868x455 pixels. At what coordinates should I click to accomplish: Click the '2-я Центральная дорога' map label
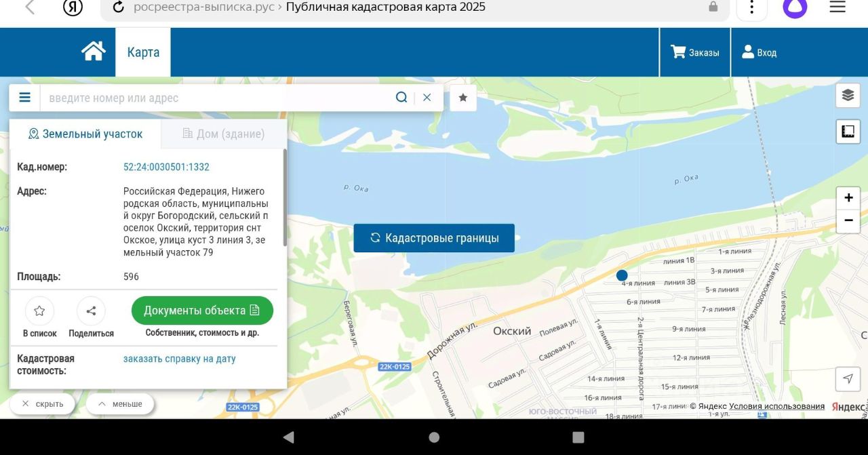[x=641, y=357]
